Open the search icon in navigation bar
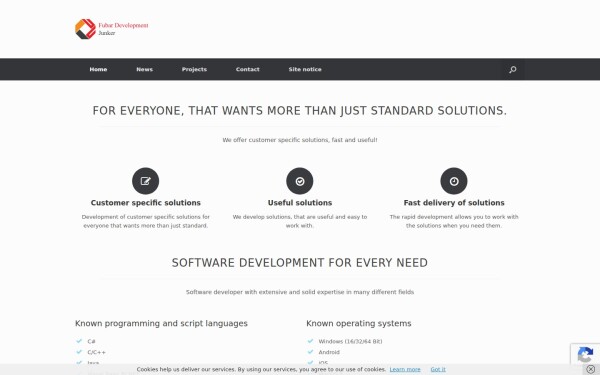The width and height of the screenshot is (600, 375). click(513, 69)
